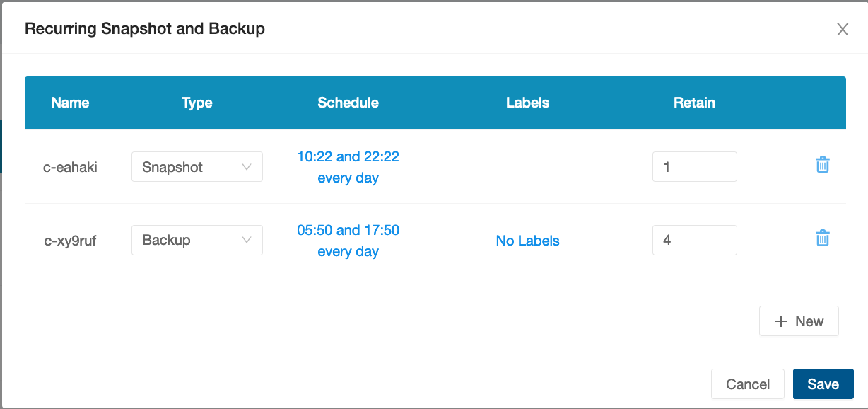Screen dimensions: 868x409
Task: Click the New button to add a schedule
Action: 799,321
